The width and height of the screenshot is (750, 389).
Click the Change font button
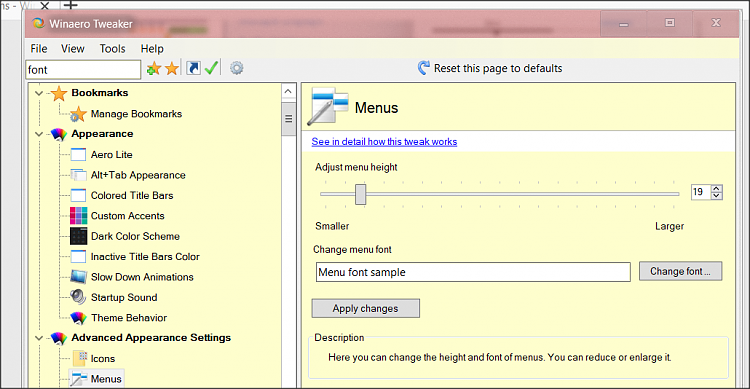pyautogui.click(x=680, y=271)
